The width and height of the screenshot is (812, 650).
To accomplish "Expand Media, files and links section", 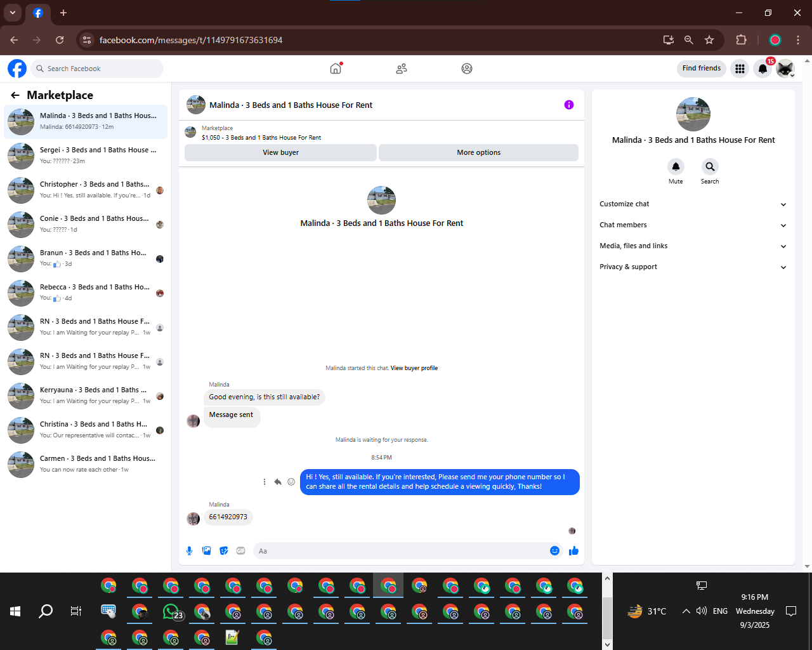I will point(693,246).
